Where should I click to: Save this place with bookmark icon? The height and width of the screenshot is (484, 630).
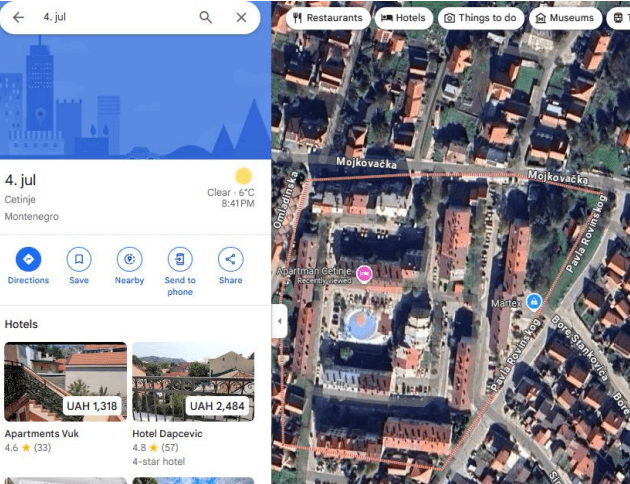pyautogui.click(x=79, y=259)
